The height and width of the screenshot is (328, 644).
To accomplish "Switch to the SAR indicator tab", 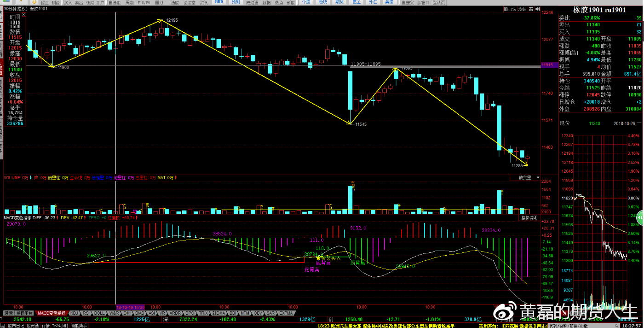I will (x=271, y=313).
